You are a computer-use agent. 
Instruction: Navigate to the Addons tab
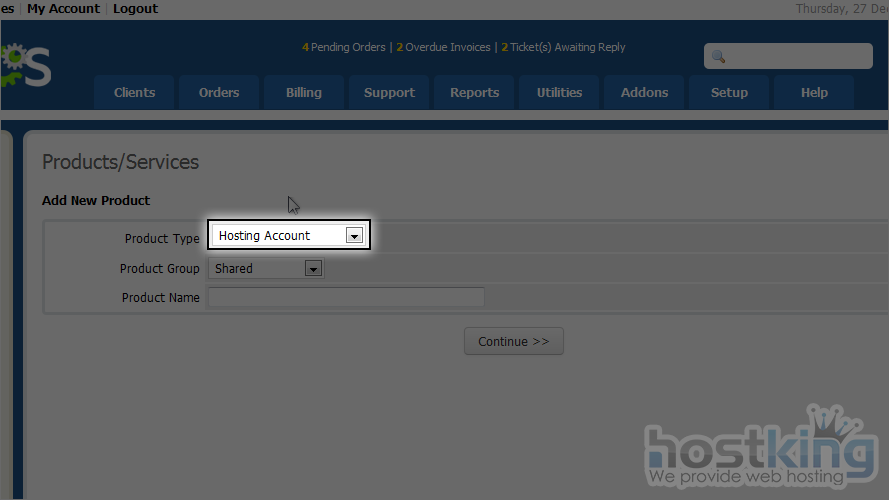[644, 92]
